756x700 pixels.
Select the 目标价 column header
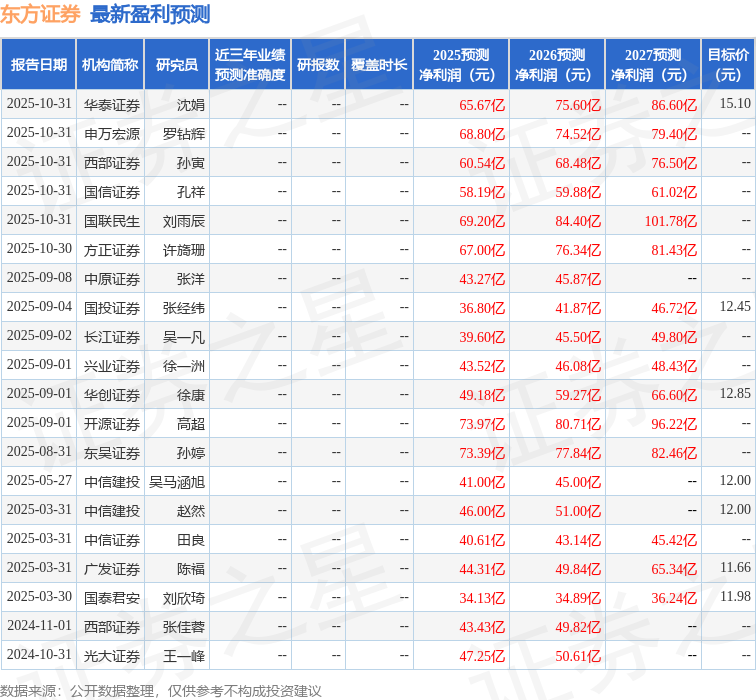pos(728,65)
